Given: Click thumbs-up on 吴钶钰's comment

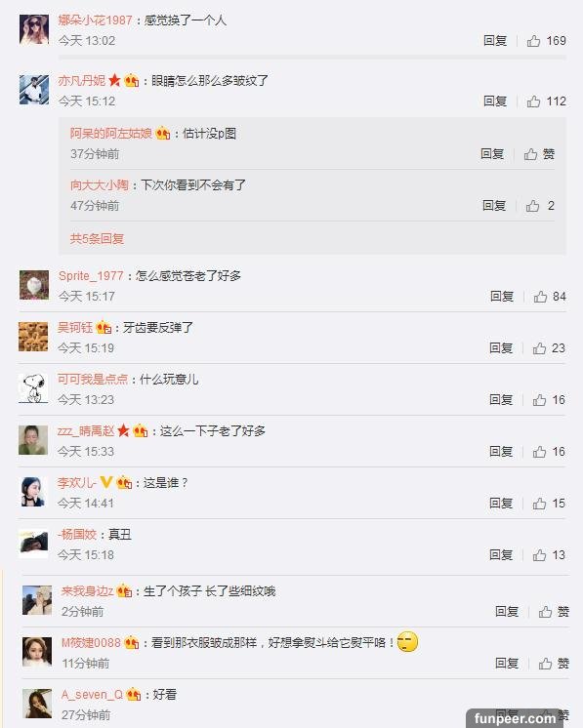Looking at the screenshot, I should 539,348.
